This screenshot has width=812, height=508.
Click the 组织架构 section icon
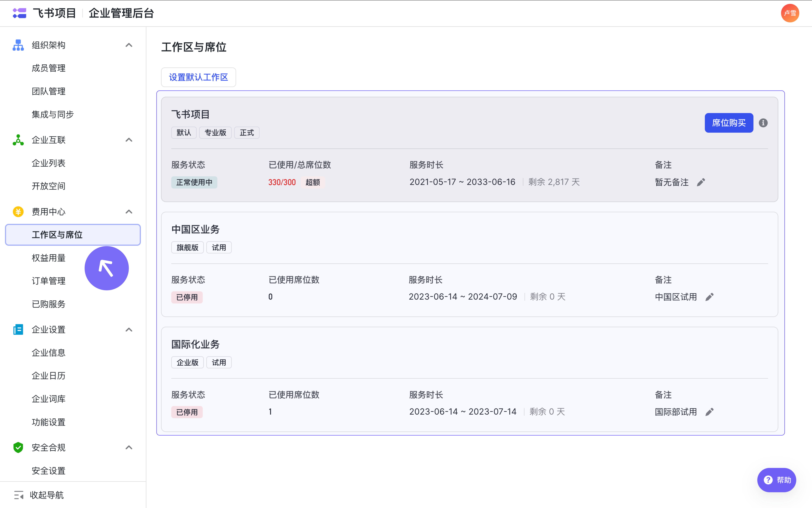[18, 45]
